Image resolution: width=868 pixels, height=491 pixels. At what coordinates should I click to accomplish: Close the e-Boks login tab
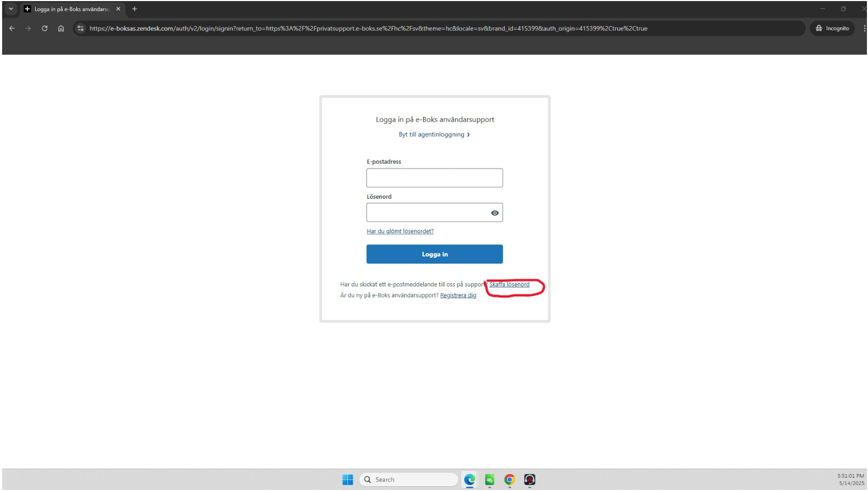(118, 9)
